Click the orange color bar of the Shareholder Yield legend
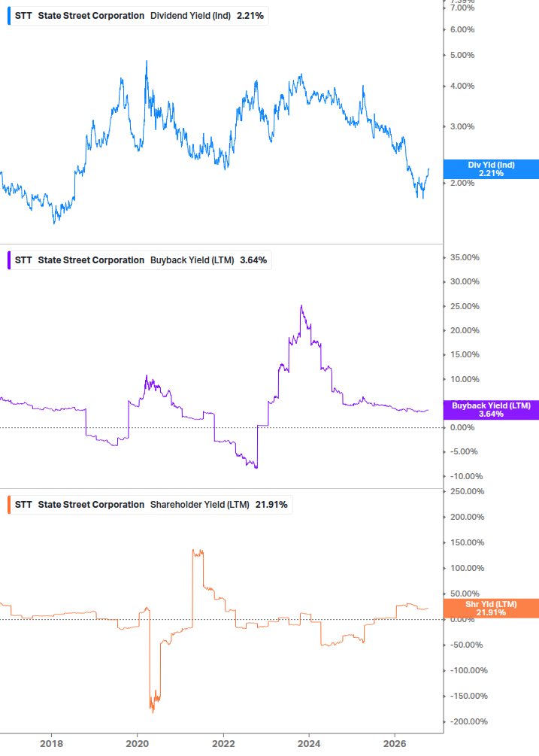 click(x=9, y=505)
